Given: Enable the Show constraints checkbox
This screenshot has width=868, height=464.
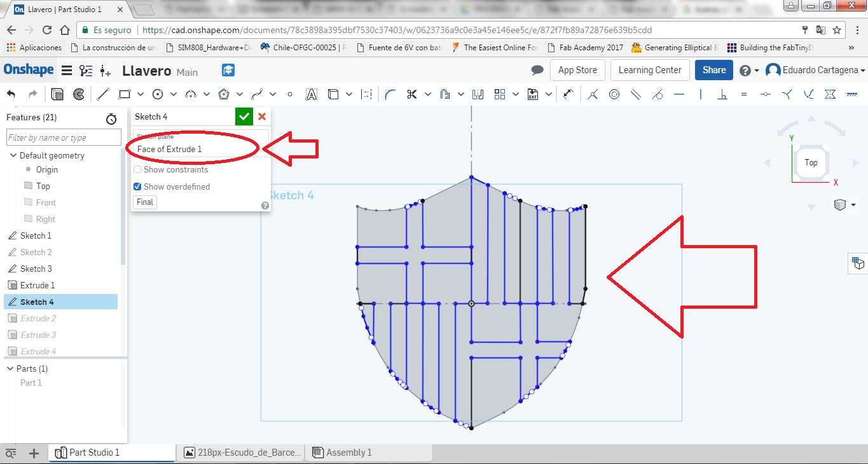Looking at the screenshot, I should tap(137, 170).
